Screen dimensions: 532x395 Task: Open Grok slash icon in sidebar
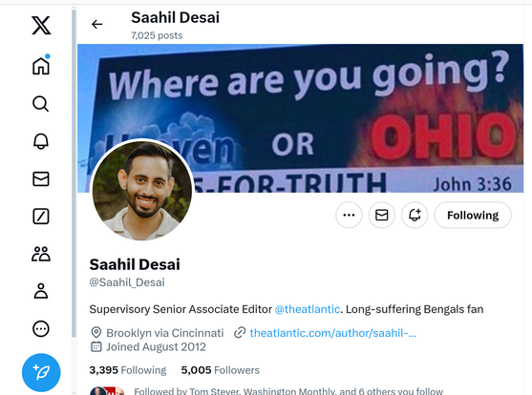point(41,217)
